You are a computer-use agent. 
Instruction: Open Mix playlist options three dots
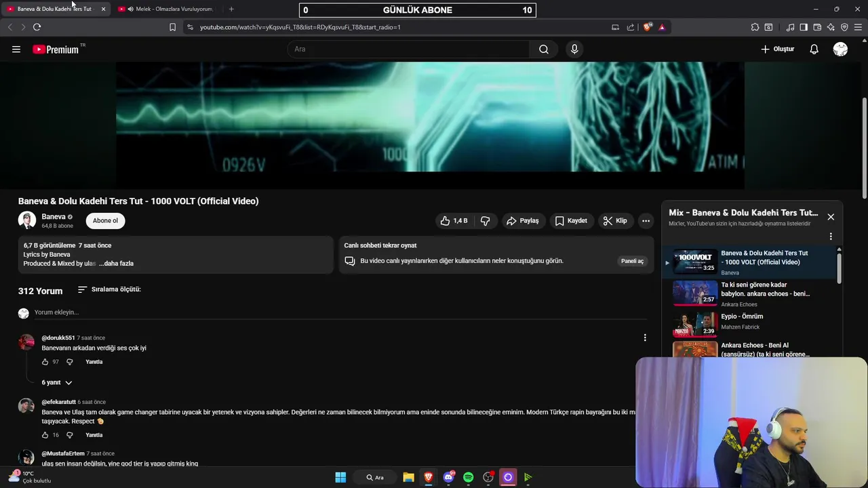831,237
